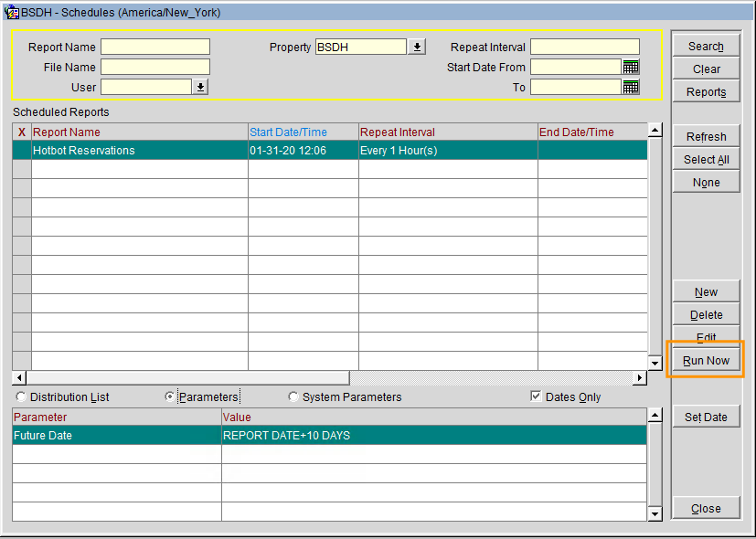This screenshot has height=539, width=756.
Task: Focus the User input field
Action: coord(146,87)
